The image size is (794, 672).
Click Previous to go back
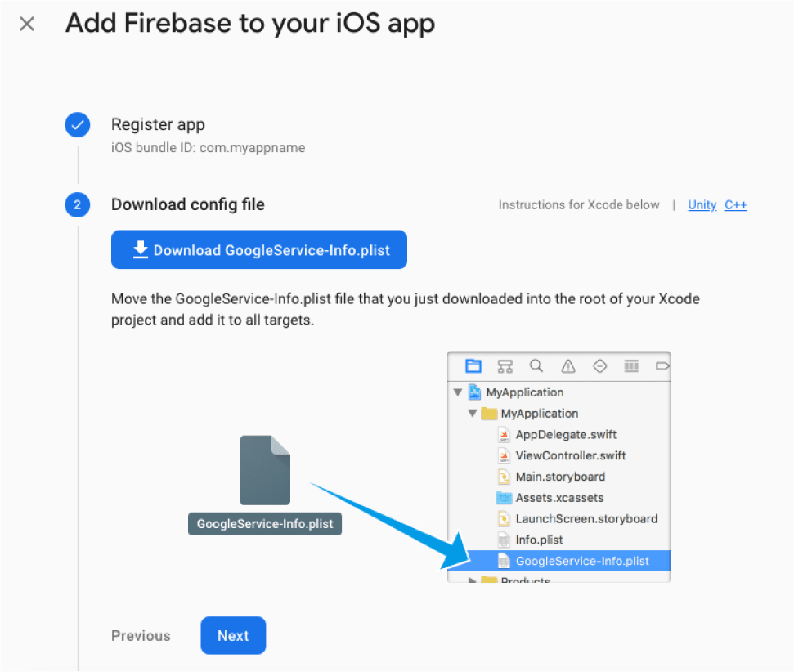(x=140, y=635)
